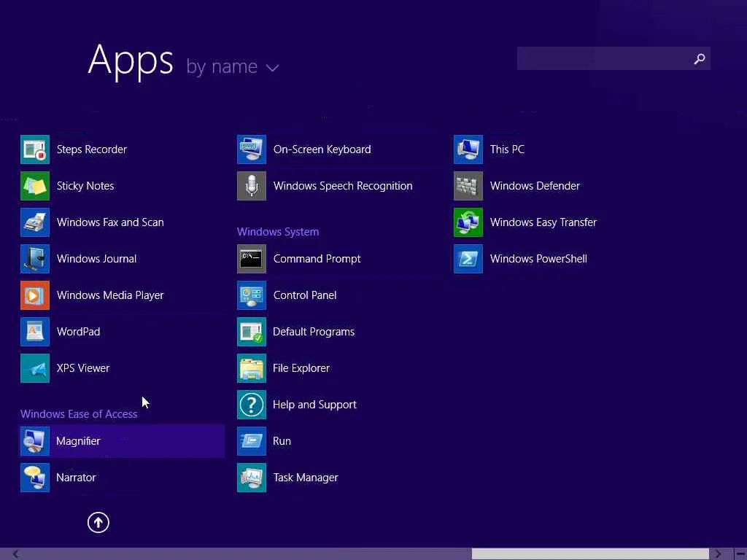Screen dimensions: 747x560
Task: Open Default Programs icon
Action: pos(252,332)
